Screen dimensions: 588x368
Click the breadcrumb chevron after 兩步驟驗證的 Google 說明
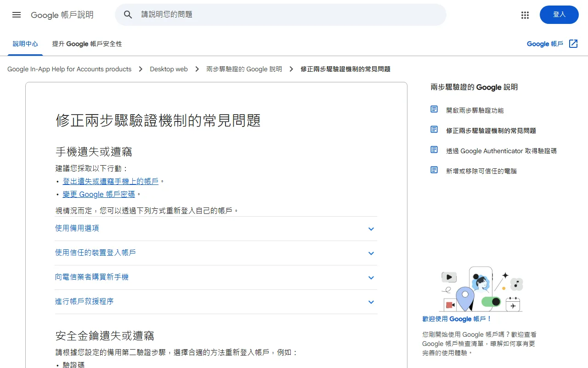(x=291, y=69)
